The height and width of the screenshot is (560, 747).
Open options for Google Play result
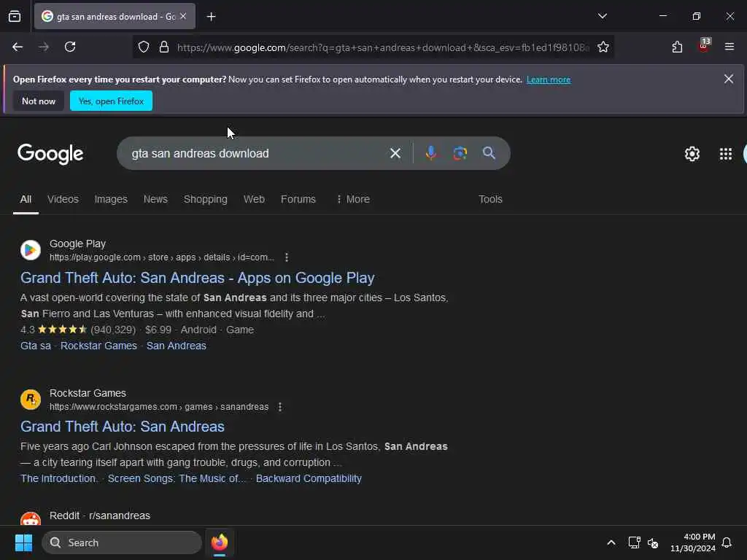point(286,257)
